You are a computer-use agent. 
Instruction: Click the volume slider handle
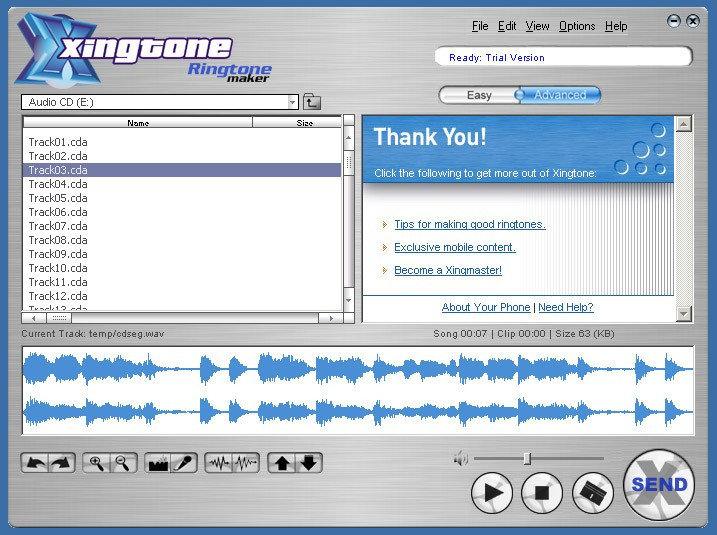click(527, 458)
